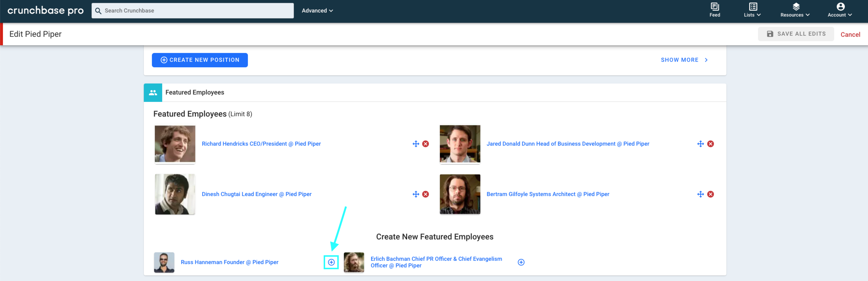Click the Featured Employees section people icon
Viewport: 868px width, 281px height.
(153, 92)
